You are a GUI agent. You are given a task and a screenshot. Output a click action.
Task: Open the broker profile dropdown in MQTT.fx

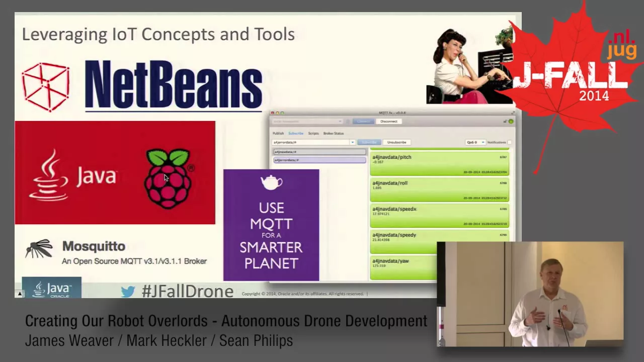pos(308,121)
